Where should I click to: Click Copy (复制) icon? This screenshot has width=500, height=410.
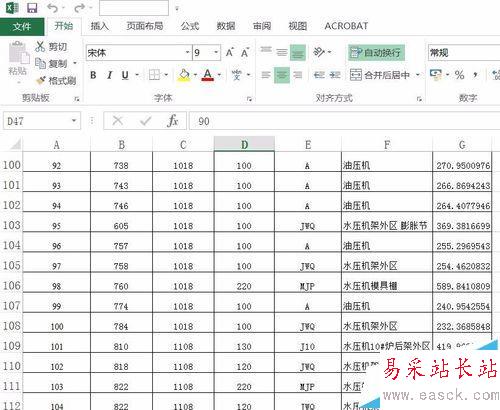(x=40, y=63)
